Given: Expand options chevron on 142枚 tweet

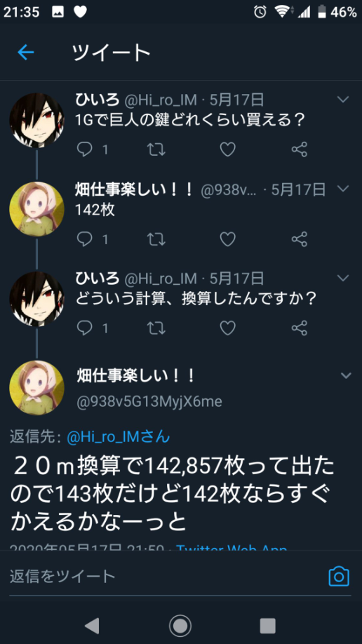Looking at the screenshot, I should pos(342,189).
